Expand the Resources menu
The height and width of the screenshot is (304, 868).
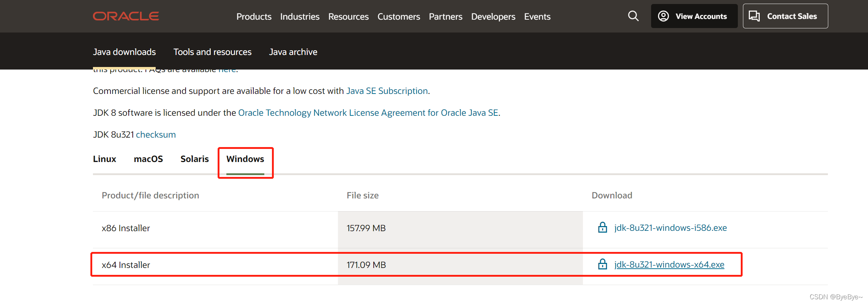pos(348,17)
